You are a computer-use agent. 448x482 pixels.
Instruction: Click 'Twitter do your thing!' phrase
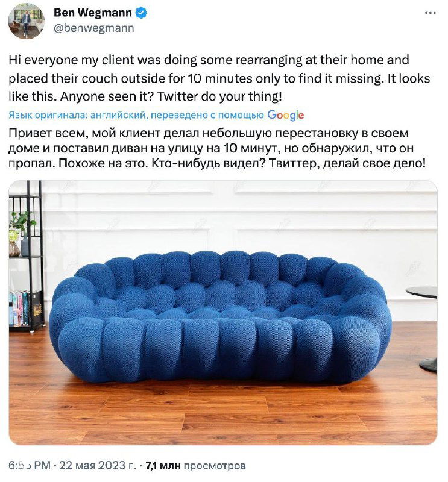pyautogui.click(x=219, y=97)
